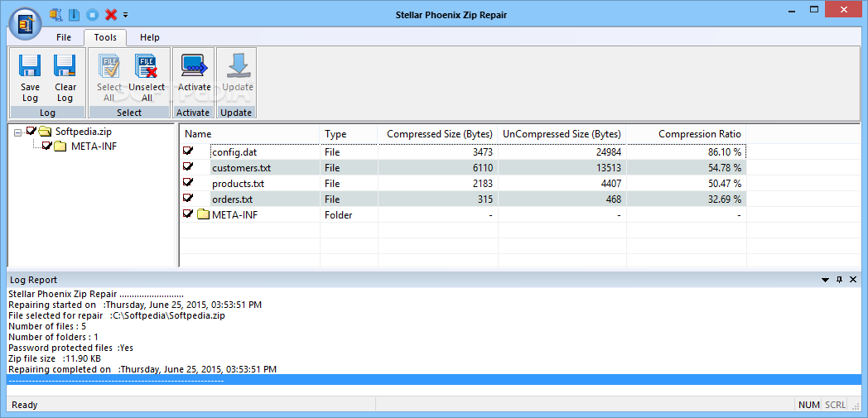Viewport: 868px width, 418px height.
Task: Select META-INF in the tree
Action: (94, 147)
